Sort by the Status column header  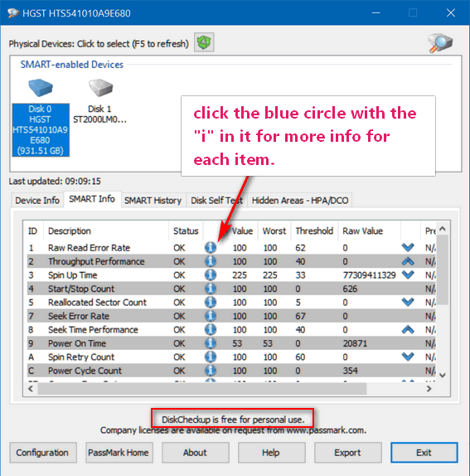[x=186, y=231]
